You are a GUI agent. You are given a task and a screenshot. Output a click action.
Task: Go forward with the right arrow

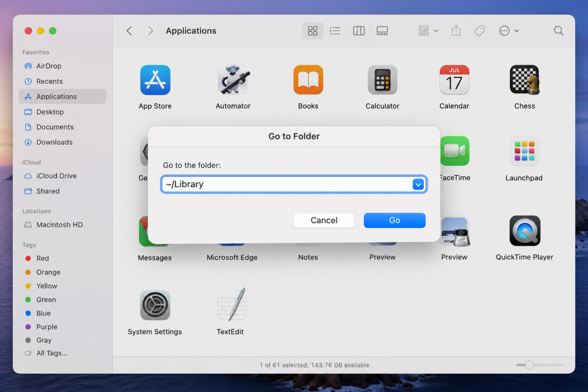pyautogui.click(x=150, y=31)
